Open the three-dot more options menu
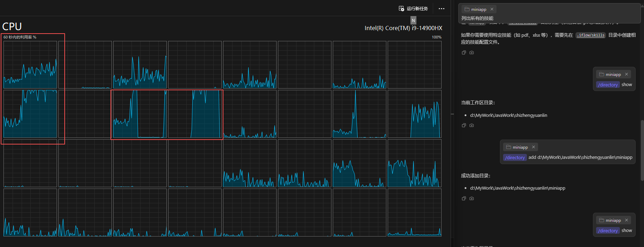The image size is (644, 247). click(x=442, y=9)
